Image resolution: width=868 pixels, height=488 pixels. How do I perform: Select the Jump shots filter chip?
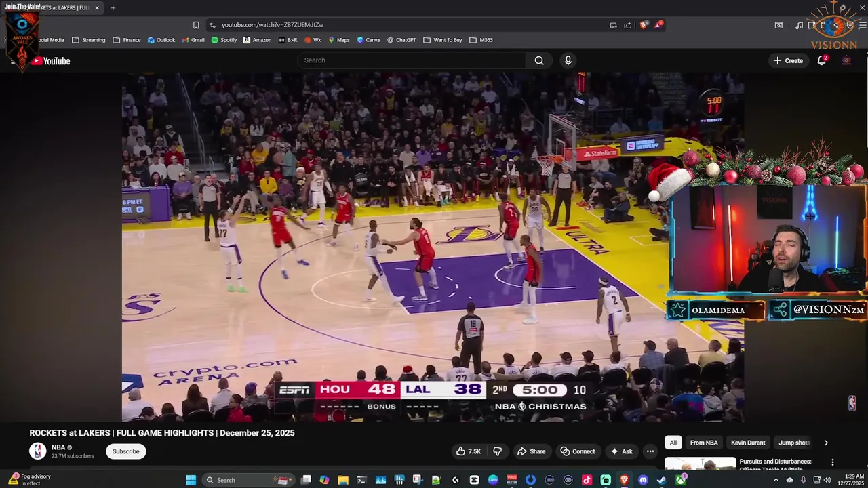point(794,443)
